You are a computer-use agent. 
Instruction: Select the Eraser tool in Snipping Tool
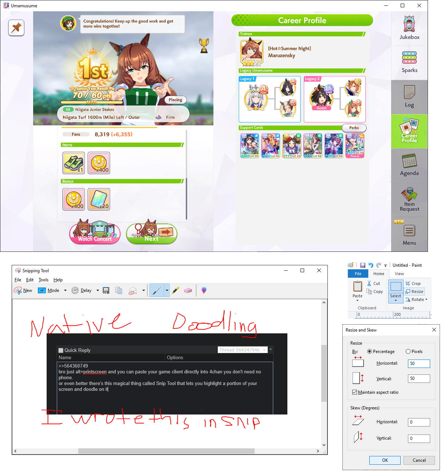pos(188,290)
